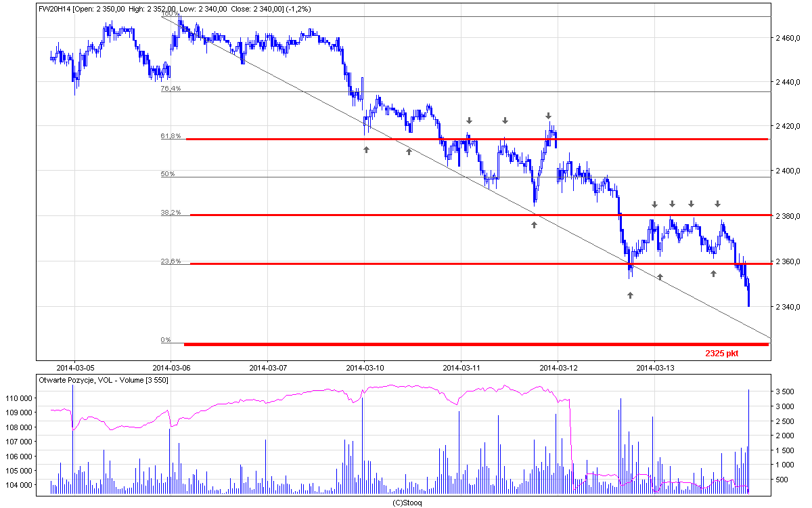Click the 50% Fibonacci level label
The image size is (812, 508).
pyautogui.click(x=168, y=174)
